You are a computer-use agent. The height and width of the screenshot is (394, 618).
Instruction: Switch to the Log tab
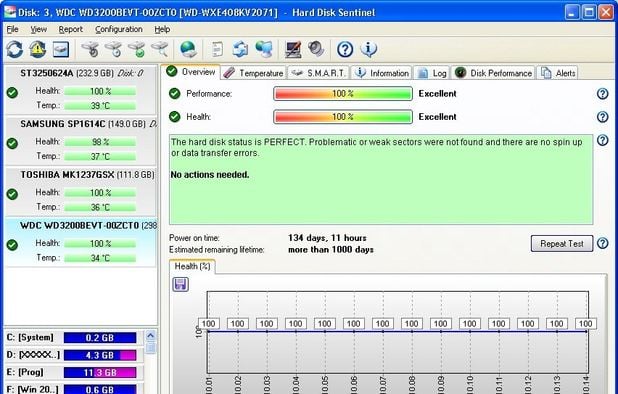pos(432,73)
